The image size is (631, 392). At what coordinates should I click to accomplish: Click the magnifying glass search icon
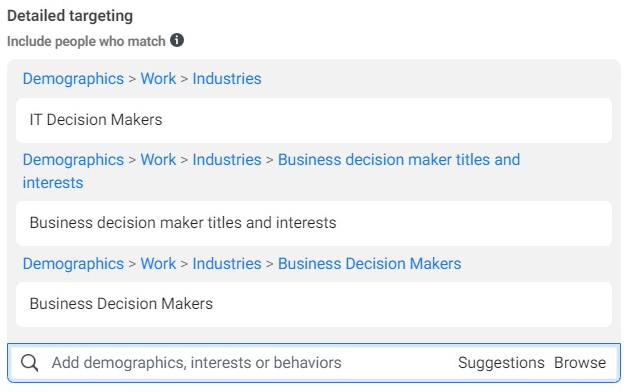click(x=30, y=363)
